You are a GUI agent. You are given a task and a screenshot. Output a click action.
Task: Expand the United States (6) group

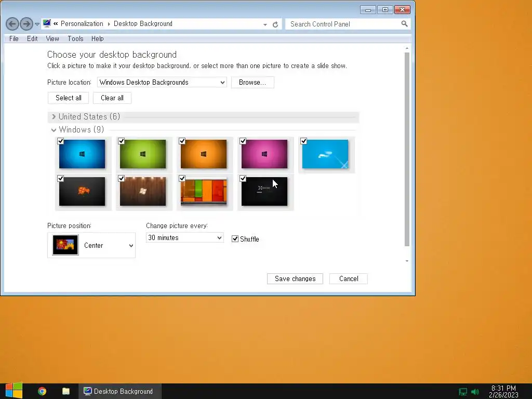54,117
